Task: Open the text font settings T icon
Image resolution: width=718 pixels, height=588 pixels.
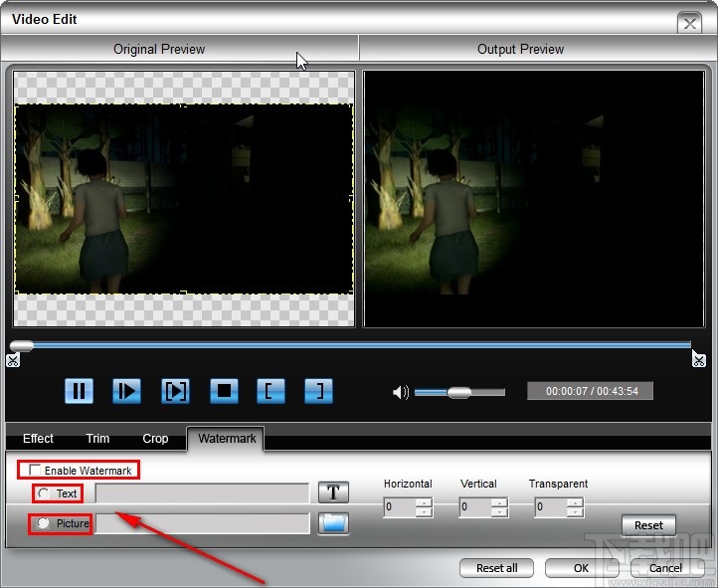Action: click(333, 492)
